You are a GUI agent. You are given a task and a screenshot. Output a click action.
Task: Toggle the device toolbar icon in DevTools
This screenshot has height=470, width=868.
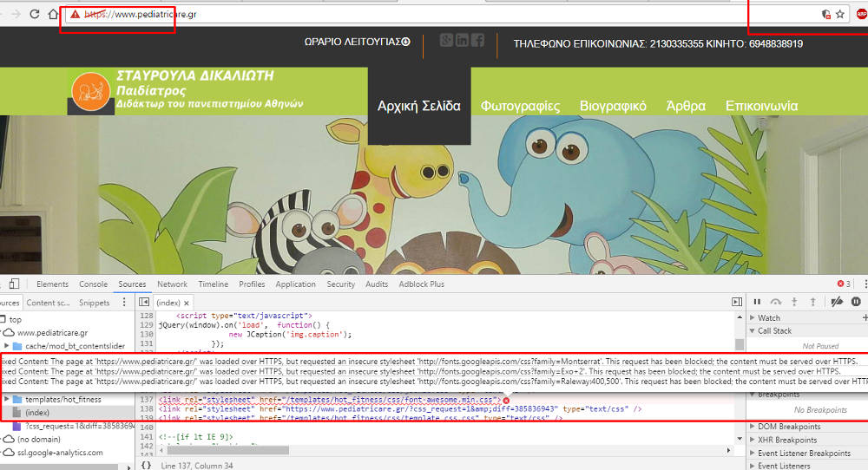click(x=15, y=284)
